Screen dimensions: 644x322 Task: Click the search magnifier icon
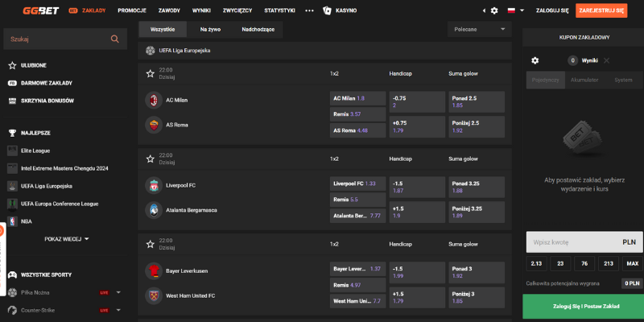coord(114,38)
